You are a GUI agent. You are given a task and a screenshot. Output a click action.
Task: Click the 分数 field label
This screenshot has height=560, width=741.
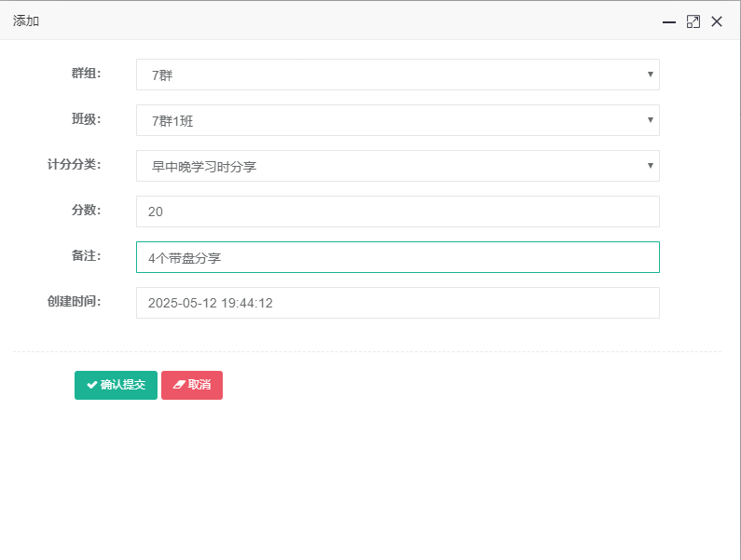pos(86,211)
